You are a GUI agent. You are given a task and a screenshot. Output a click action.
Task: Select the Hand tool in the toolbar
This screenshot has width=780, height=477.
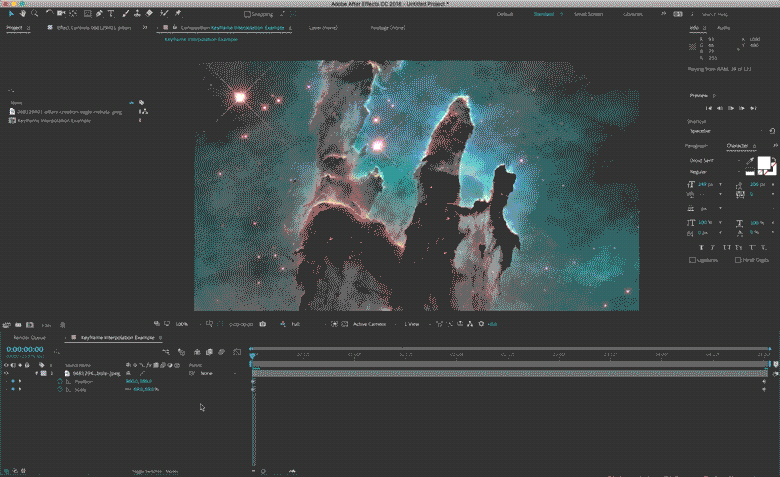[23, 14]
